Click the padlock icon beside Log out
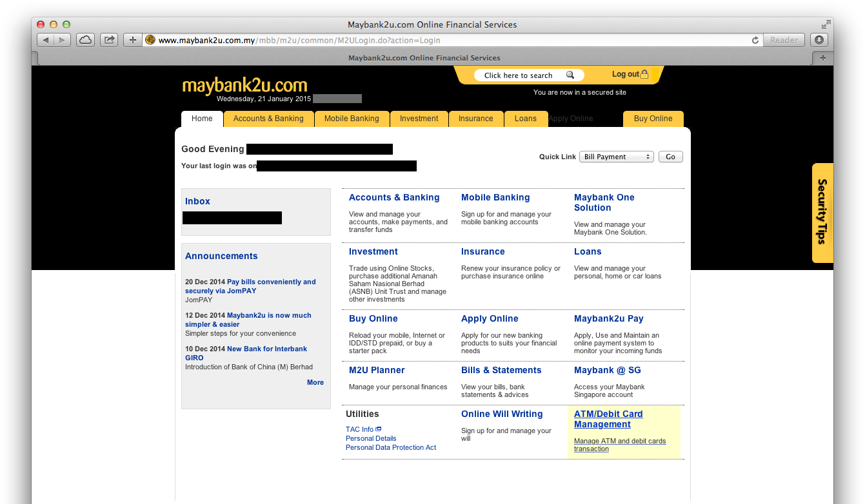The image size is (865, 504). point(644,74)
